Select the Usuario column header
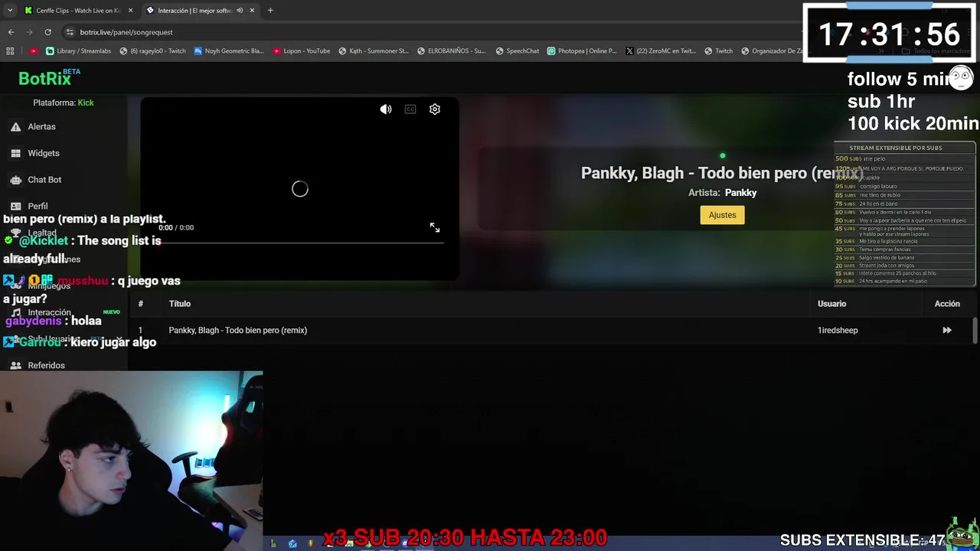The width and height of the screenshot is (980, 551). click(x=831, y=304)
